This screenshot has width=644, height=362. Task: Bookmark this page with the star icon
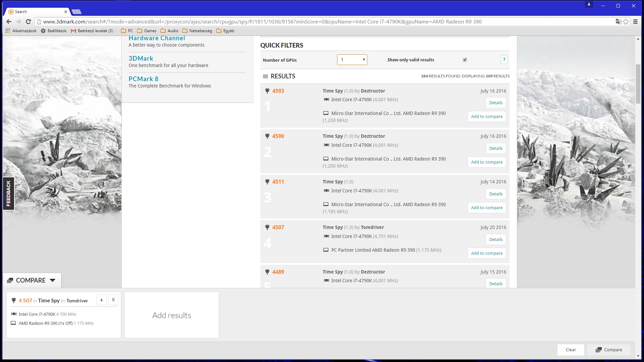[x=626, y=21]
